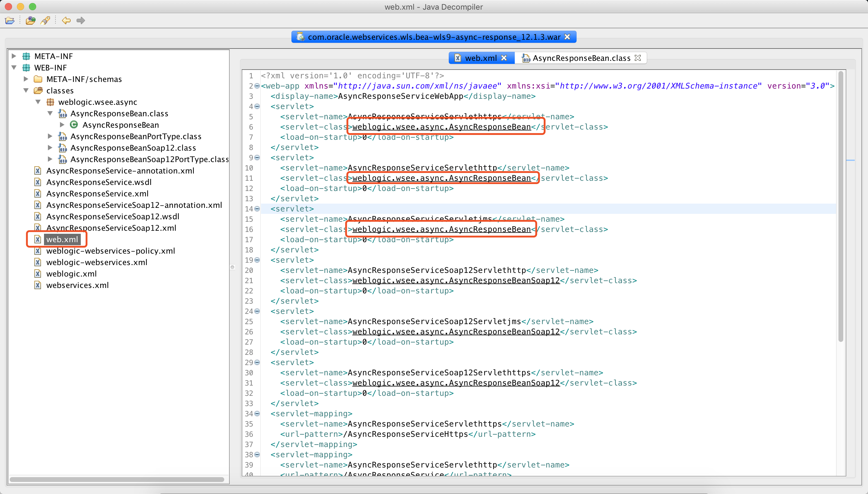Click the war archive icon in the breadcrumb bar

pyautogui.click(x=300, y=37)
